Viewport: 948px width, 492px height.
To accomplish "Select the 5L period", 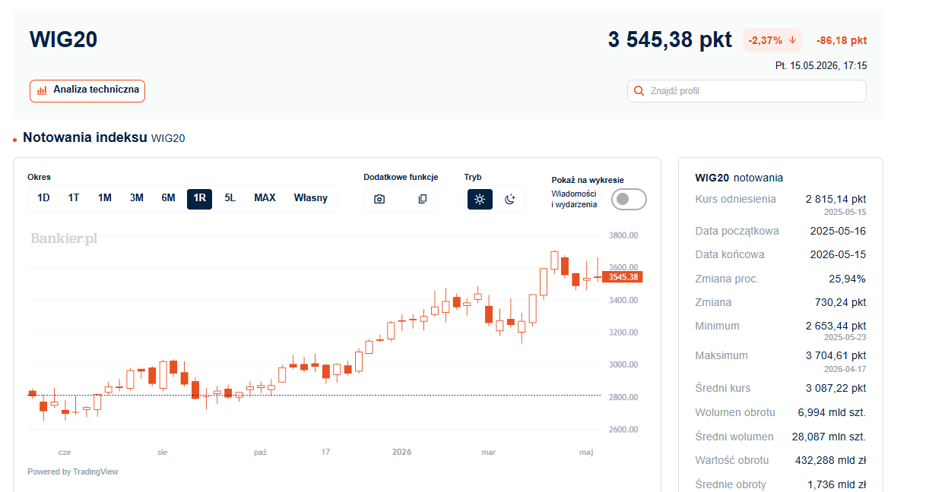I will click(230, 198).
